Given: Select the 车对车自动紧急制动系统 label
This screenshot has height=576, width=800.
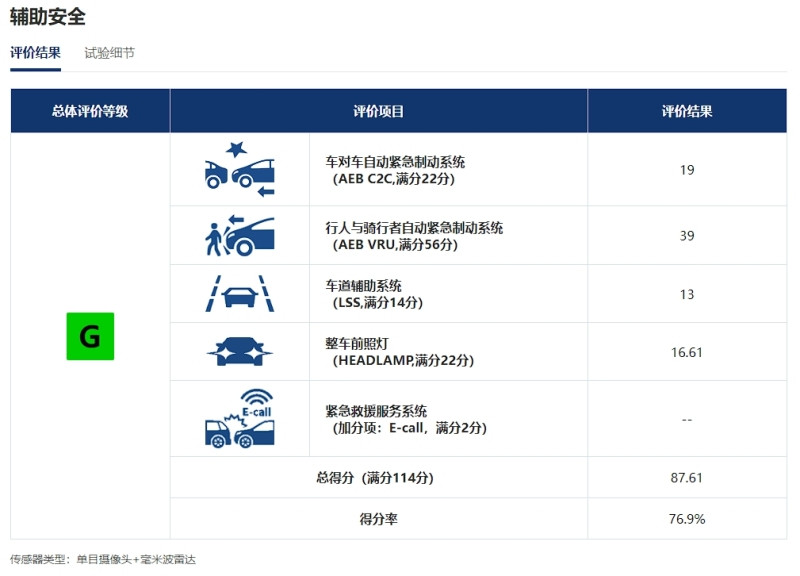Looking at the screenshot, I should 395,162.
